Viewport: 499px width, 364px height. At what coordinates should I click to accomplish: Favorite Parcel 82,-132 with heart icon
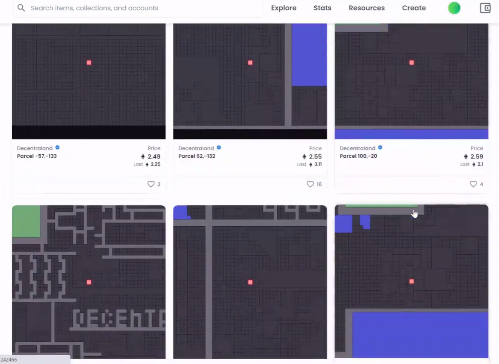(x=310, y=184)
